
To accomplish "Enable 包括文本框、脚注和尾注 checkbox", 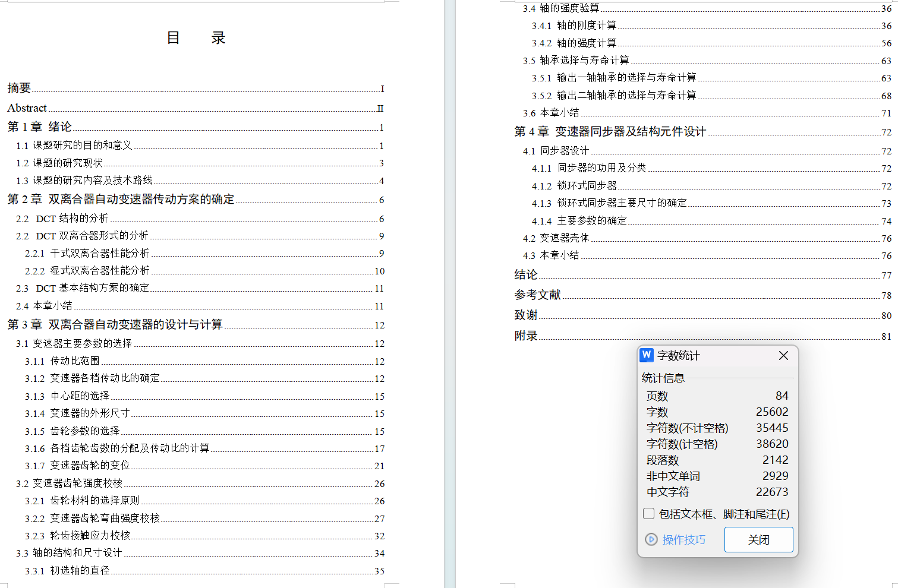I will [649, 514].
